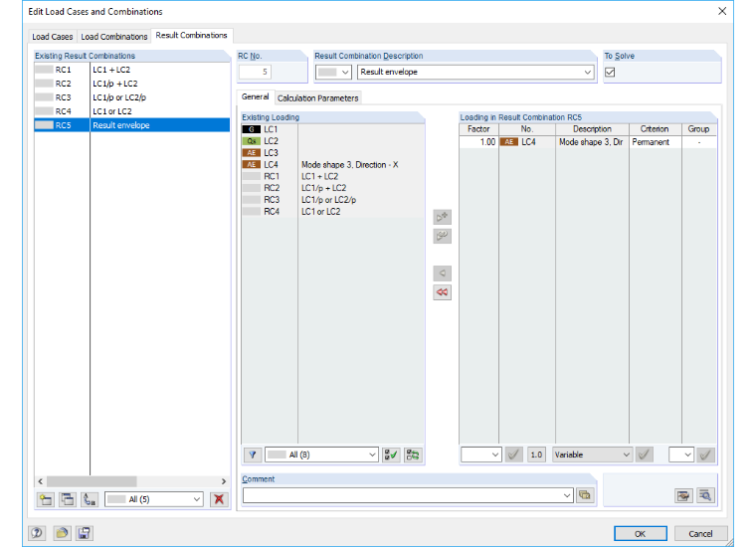Apply the group with its checkmark button
Image resolution: width=756 pixels, height=547 pixels.
coord(705,455)
